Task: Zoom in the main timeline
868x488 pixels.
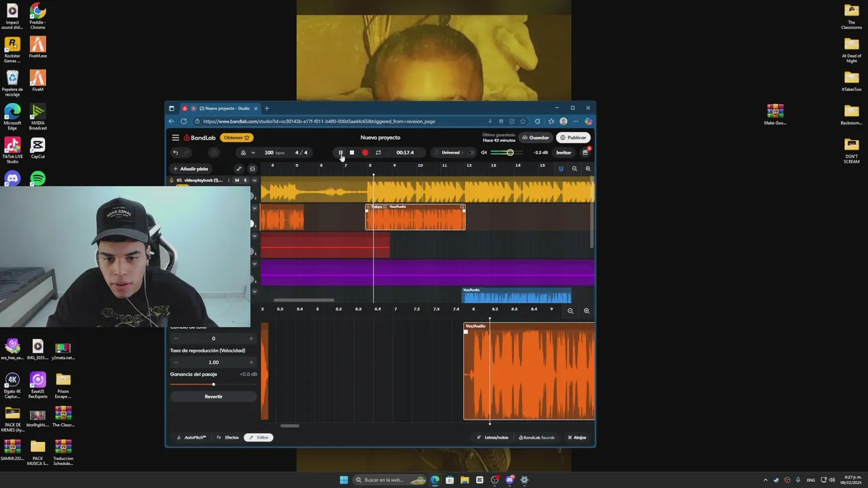Action: 588,169
